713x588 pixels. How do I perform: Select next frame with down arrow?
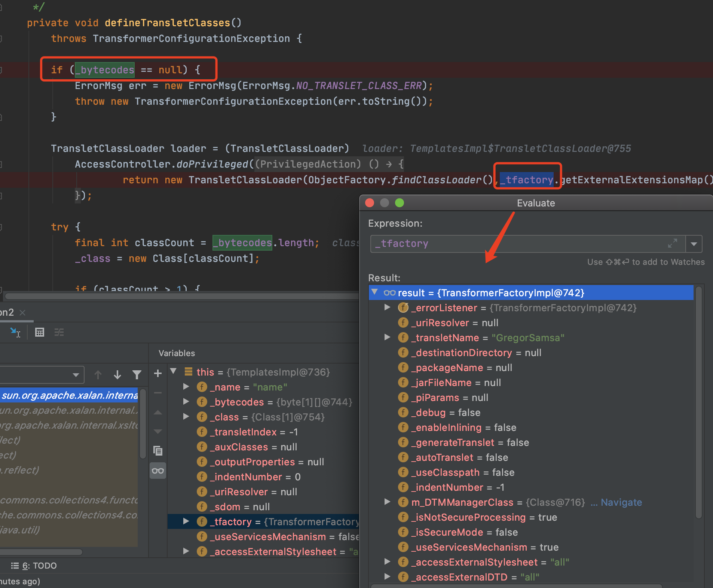pyautogui.click(x=117, y=374)
